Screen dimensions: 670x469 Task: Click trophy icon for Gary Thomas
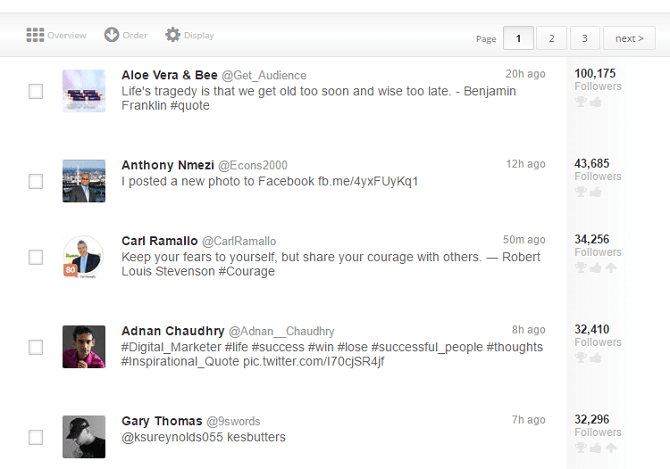580,448
